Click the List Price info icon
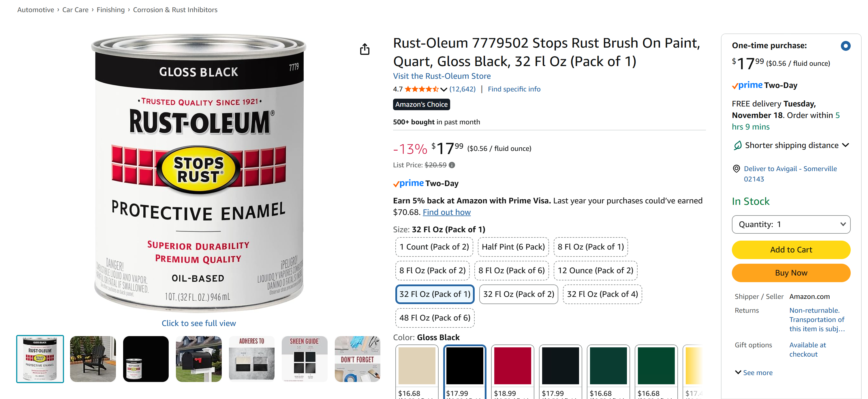Screen dimensions: 868x399 [x=452, y=165]
